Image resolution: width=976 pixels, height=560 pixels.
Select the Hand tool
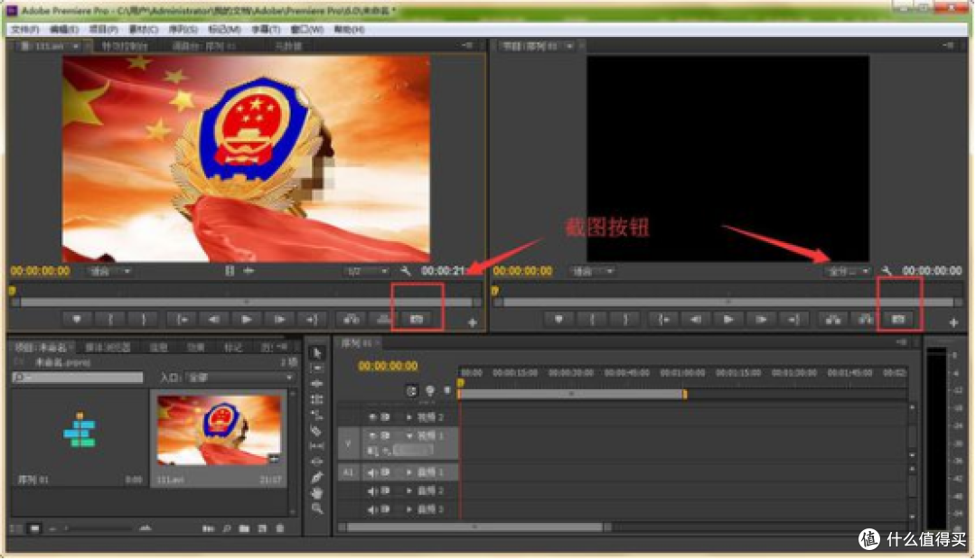(317, 493)
